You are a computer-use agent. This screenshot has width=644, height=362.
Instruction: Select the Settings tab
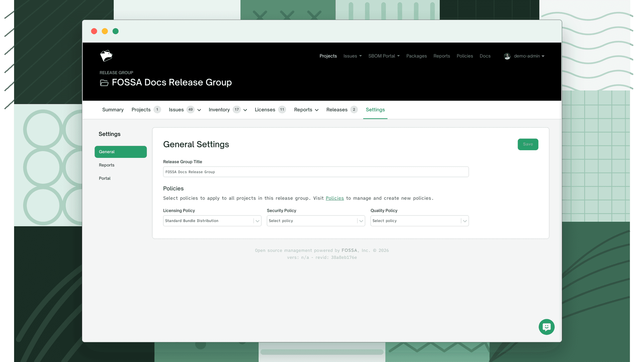click(375, 110)
